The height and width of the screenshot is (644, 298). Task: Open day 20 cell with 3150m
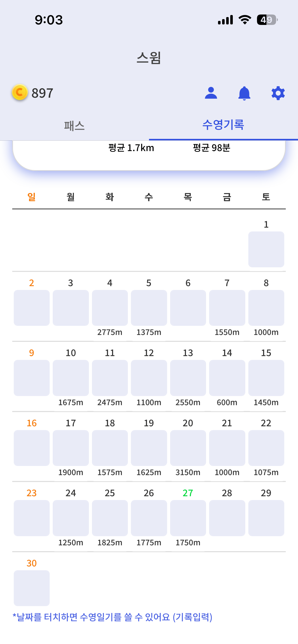(188, 448)
